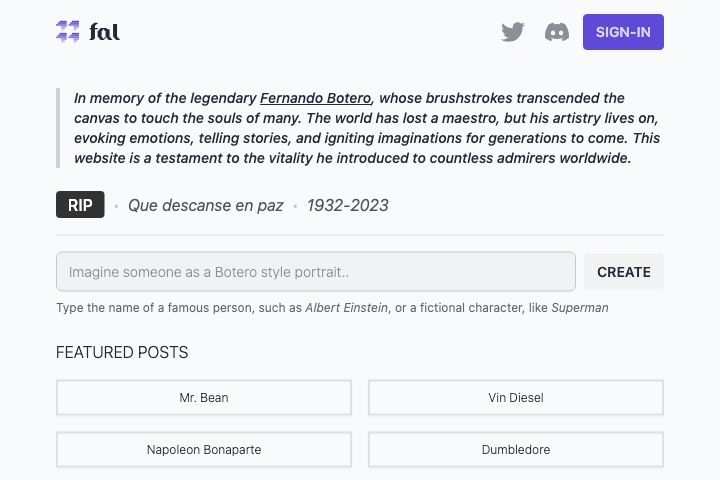Open the Fernando Botero link
720x480 pixels.
[x=315, y=98]
